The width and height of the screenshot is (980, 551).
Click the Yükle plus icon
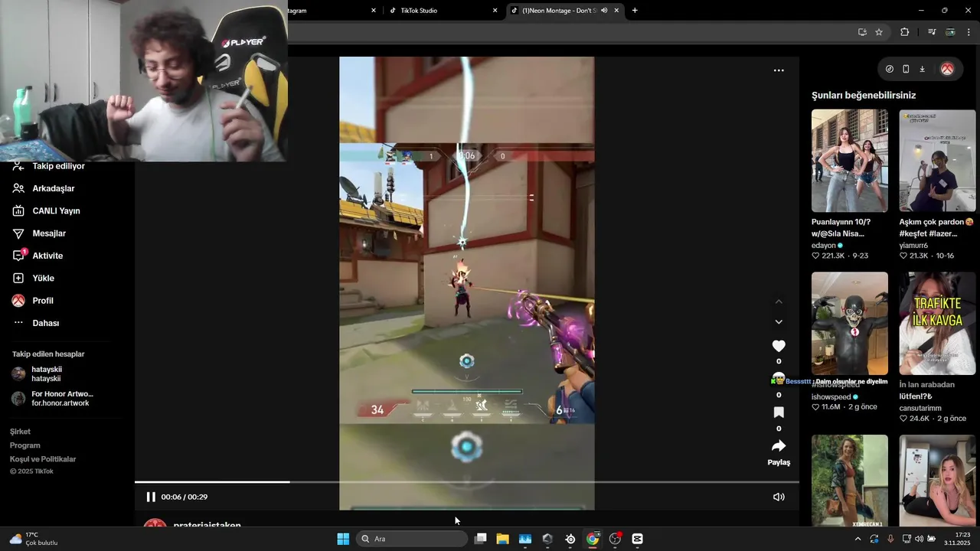click(x=18, y=278)
